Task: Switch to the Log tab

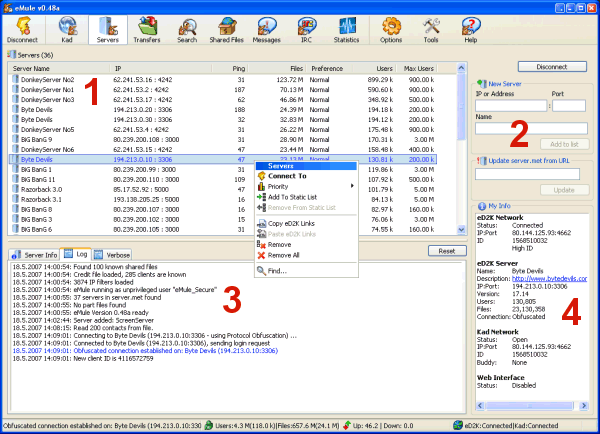Action: [x=76, y=254]
